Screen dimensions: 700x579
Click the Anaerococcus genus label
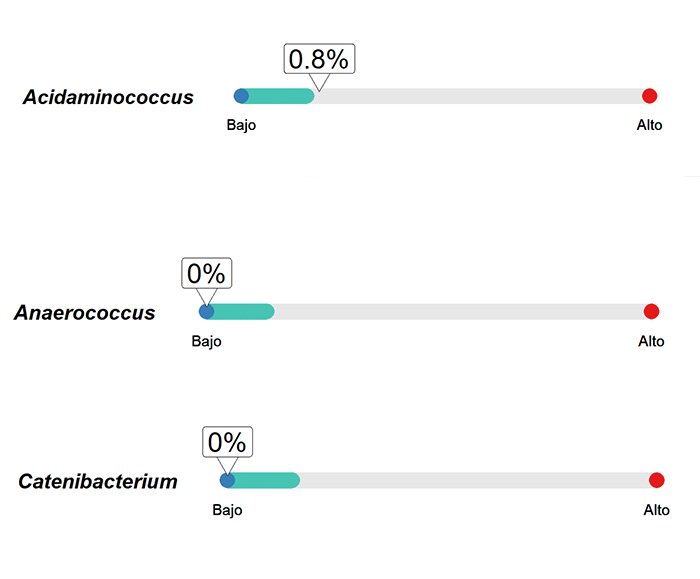click(x=85, y=312)
